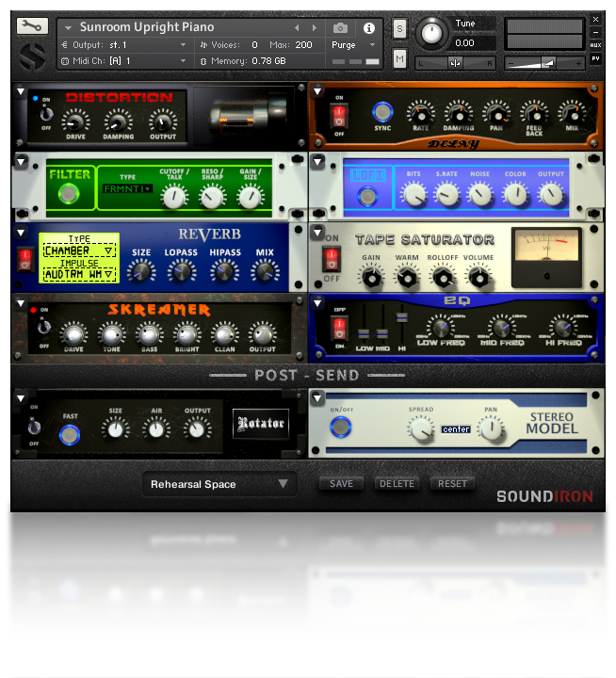Enable the Filter green power button

(x=69, y=193)
